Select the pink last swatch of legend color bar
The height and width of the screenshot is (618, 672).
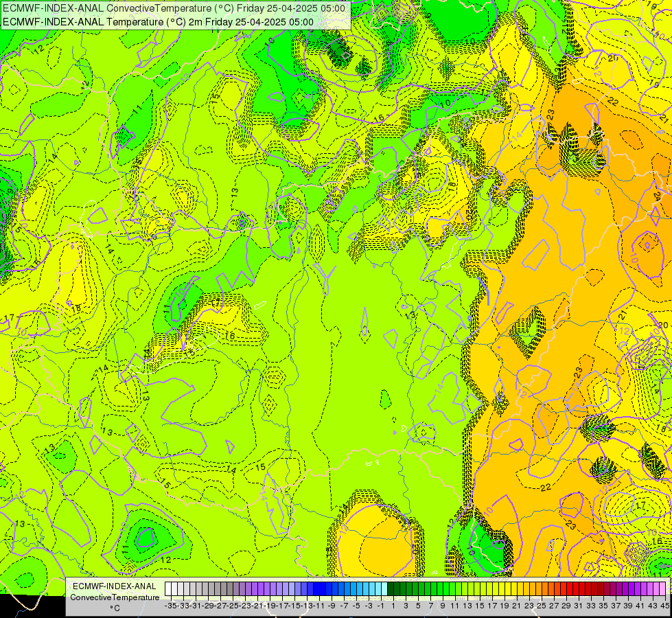(x=662, y=588)
